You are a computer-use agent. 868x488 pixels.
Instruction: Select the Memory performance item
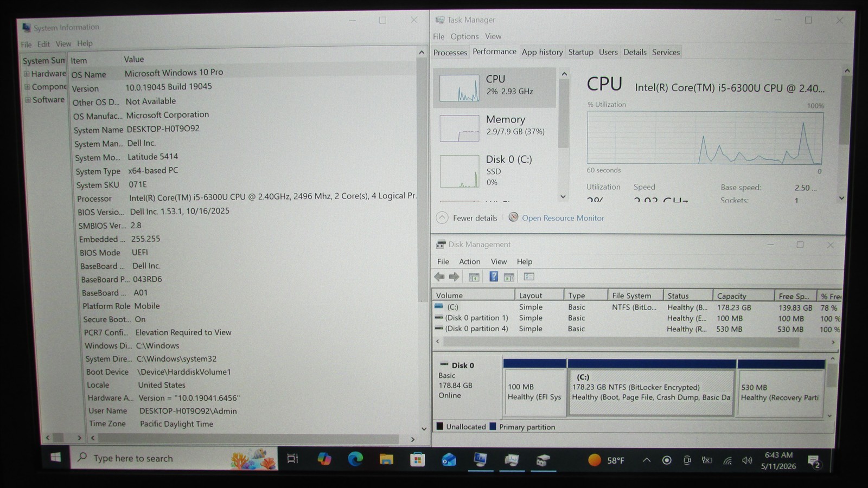[x=495, y=127]
